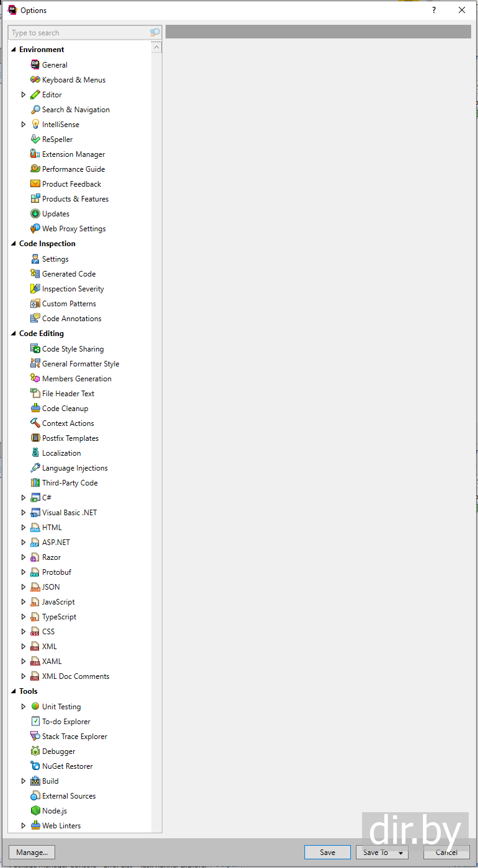Click the Manage... button

(32, 852)
